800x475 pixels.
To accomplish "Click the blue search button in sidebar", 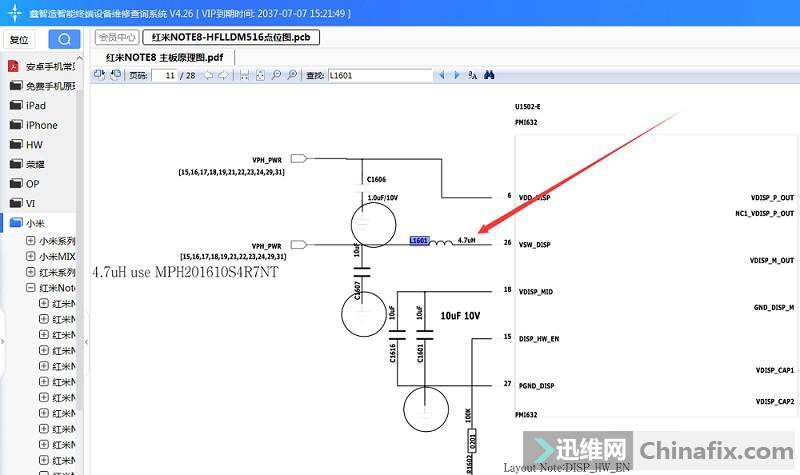I will [64, 39].
